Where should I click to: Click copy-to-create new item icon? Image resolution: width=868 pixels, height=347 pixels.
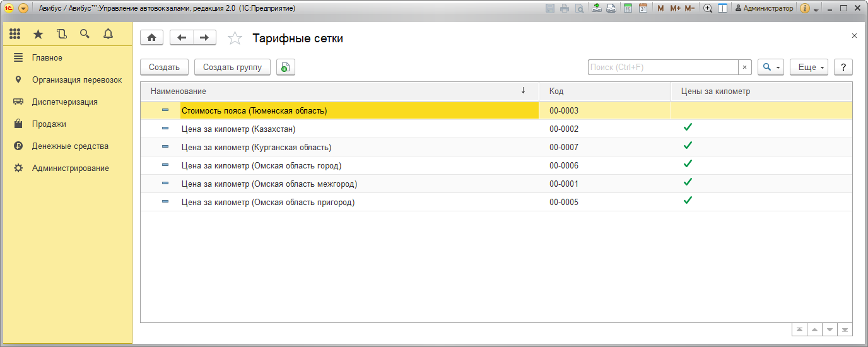[x=286, y=68]
